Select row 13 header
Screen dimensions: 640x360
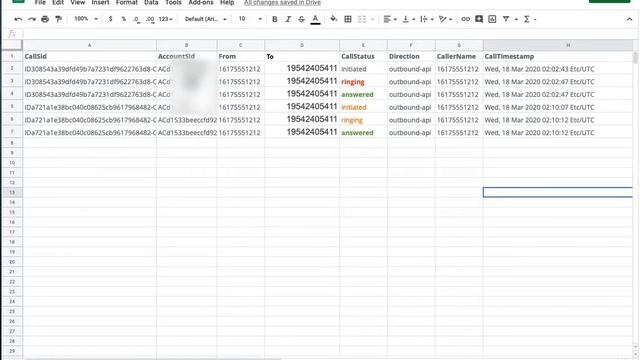pyautogui.click(x=12, y=192)
